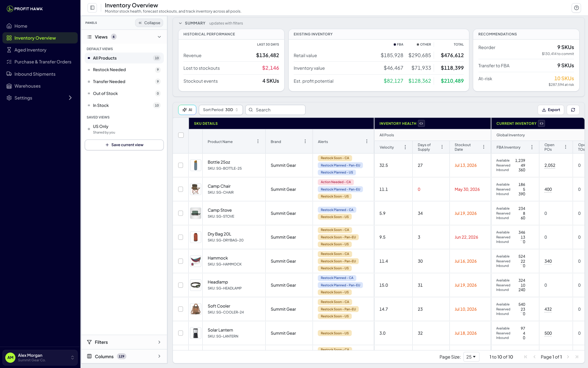The width and height of the screenshot is (588, 368).
Task: Open the Velocity column menu dots
Action: click(x=405, y=147)
